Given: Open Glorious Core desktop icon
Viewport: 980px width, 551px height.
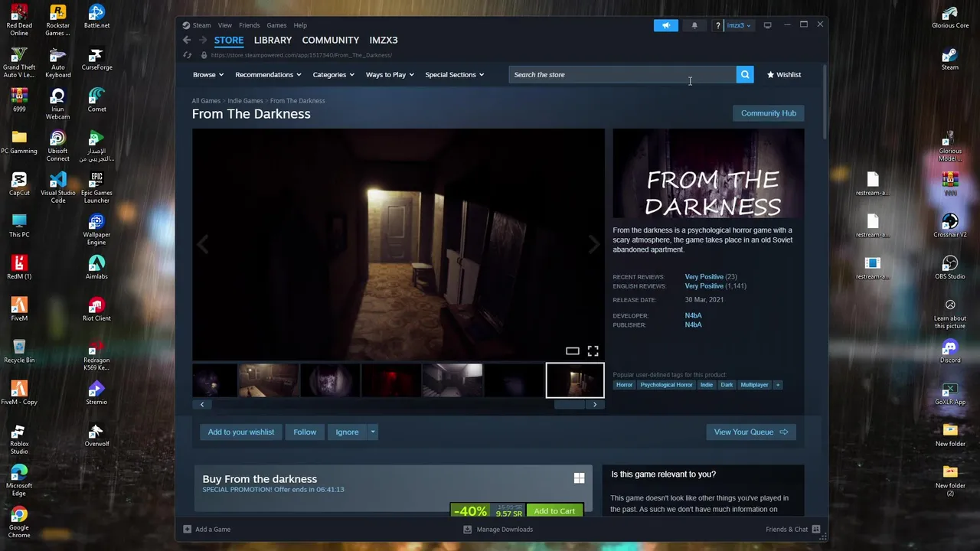Looking at the screenshot, I should pos(950,17).
